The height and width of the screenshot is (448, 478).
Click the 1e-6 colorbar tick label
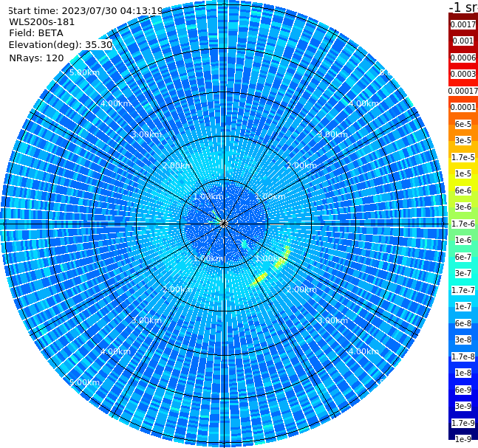click(x=463, y=240)
